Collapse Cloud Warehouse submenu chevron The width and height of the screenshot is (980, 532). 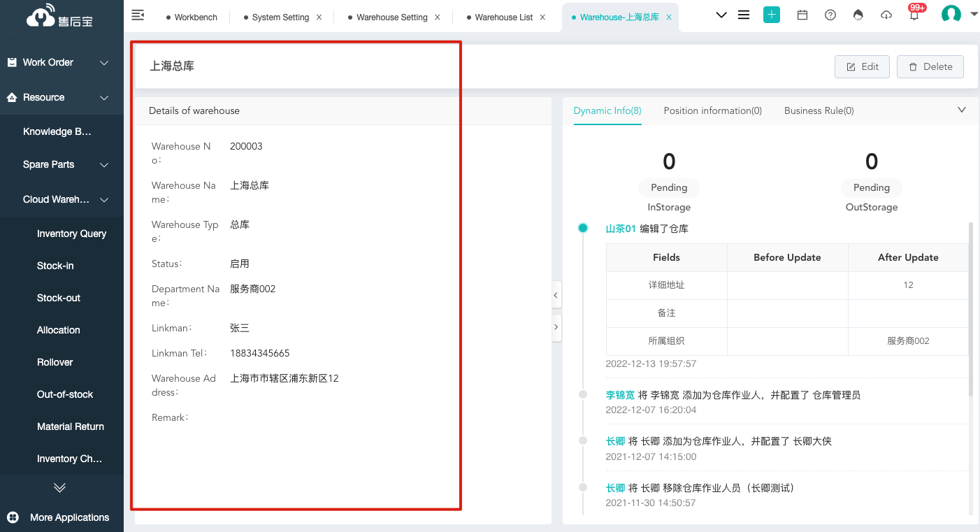point(104,200)
